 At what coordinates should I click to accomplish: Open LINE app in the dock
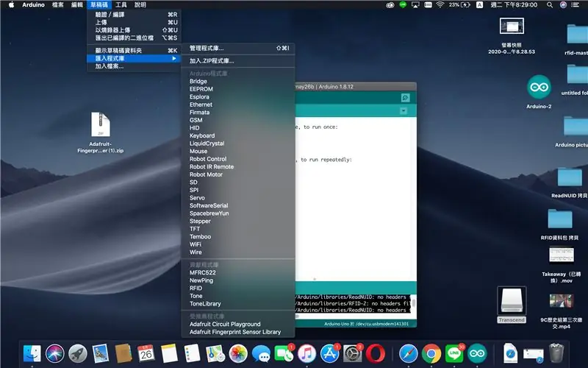454,354
